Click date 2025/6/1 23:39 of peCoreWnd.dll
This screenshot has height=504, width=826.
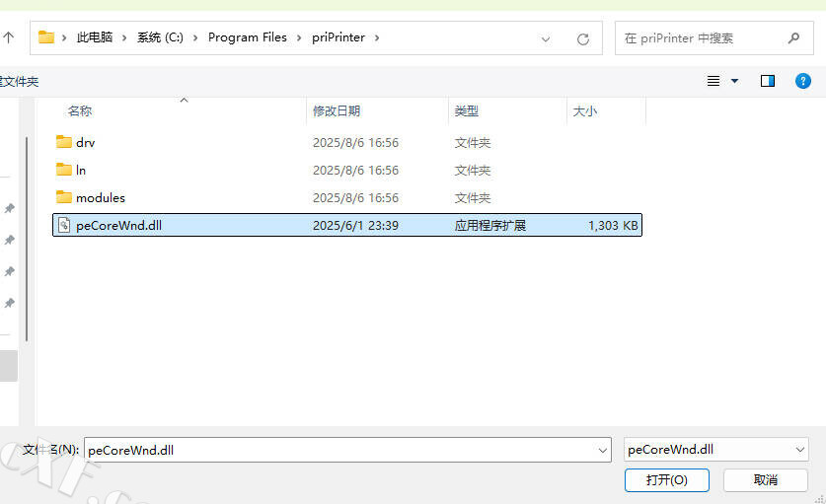tap(355, 226)
